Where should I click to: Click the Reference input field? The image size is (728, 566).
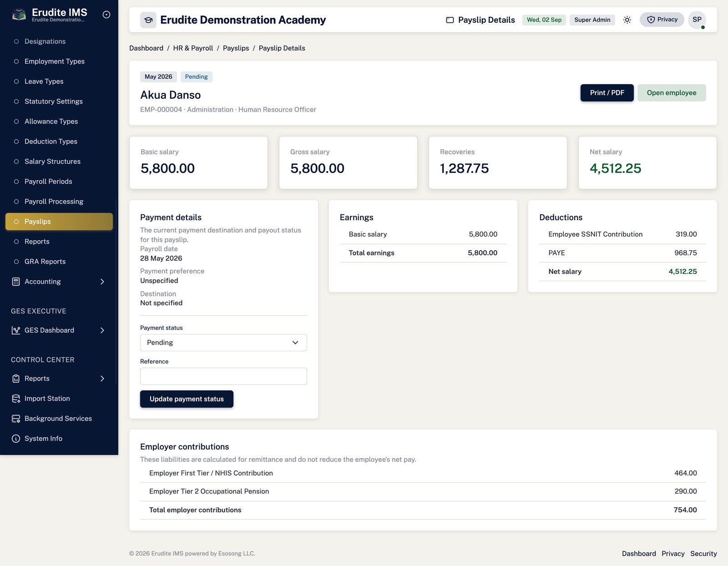click(x=223, y=376)
